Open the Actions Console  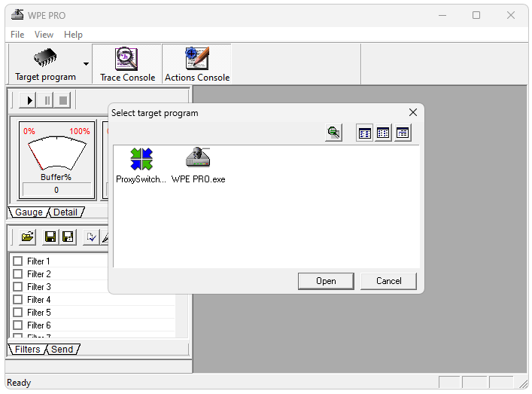click(197, 64)
